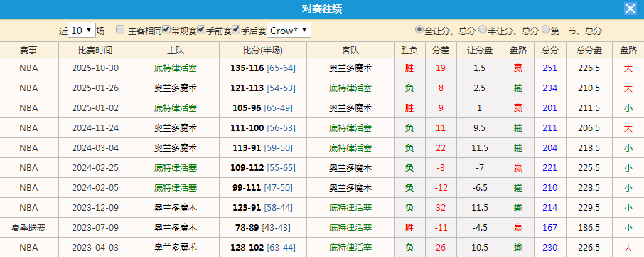This screenshot has width=644, height=257.
Task: Click the total line 186.5
Action: [x=589, y=227]
